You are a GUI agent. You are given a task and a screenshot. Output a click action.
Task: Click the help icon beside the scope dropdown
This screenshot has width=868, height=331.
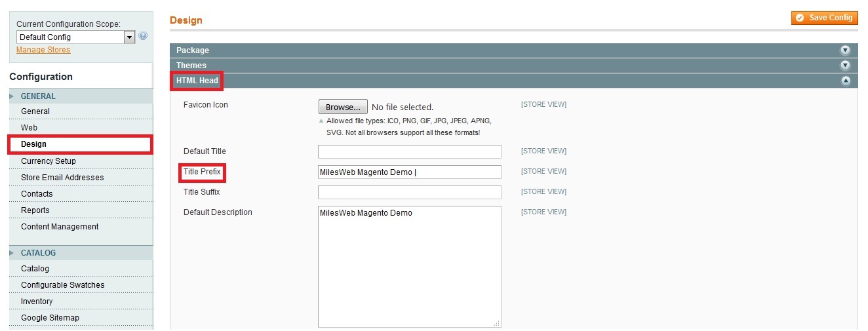click(x=143, y=36)
